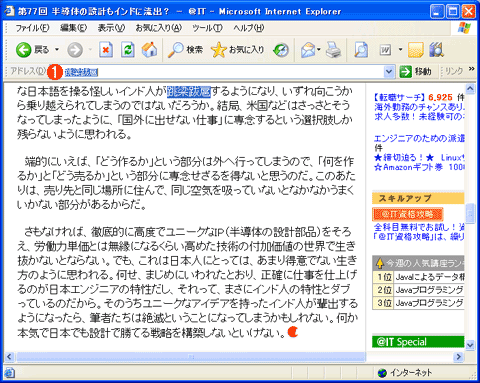Click the horizontal scrollbar left arrow
The height and width of the screenshot is (383, 480).
tap(9, 357)
